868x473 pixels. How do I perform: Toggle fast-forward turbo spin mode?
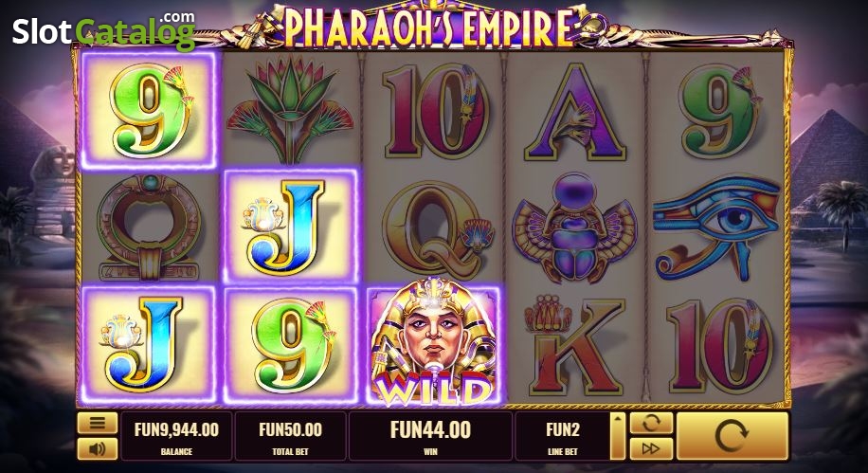pos(651,448)
